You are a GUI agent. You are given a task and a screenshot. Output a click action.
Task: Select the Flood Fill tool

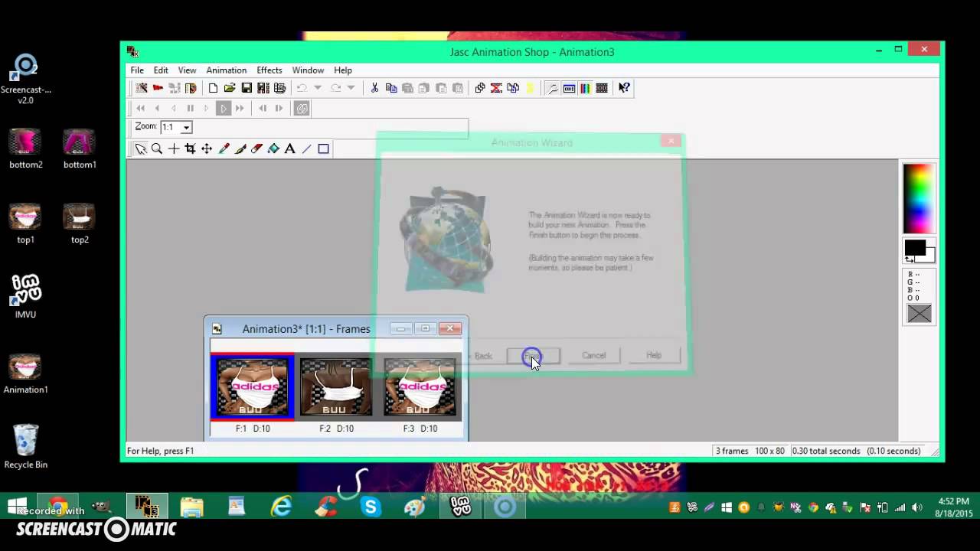click(273, 148)
